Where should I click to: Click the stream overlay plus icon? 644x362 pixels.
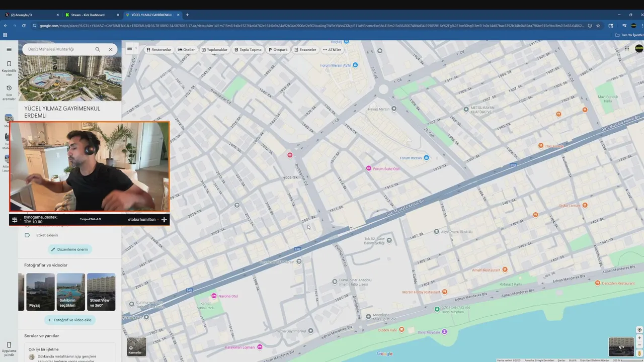pos(164,220)
